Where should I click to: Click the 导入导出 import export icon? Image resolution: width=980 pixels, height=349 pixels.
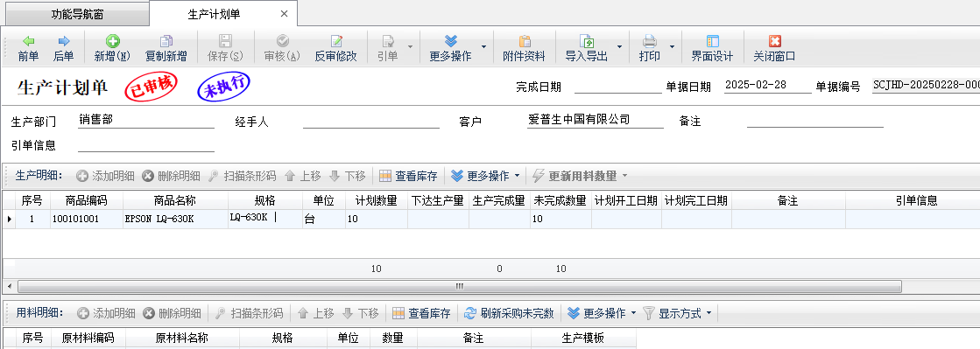[586, 42]
